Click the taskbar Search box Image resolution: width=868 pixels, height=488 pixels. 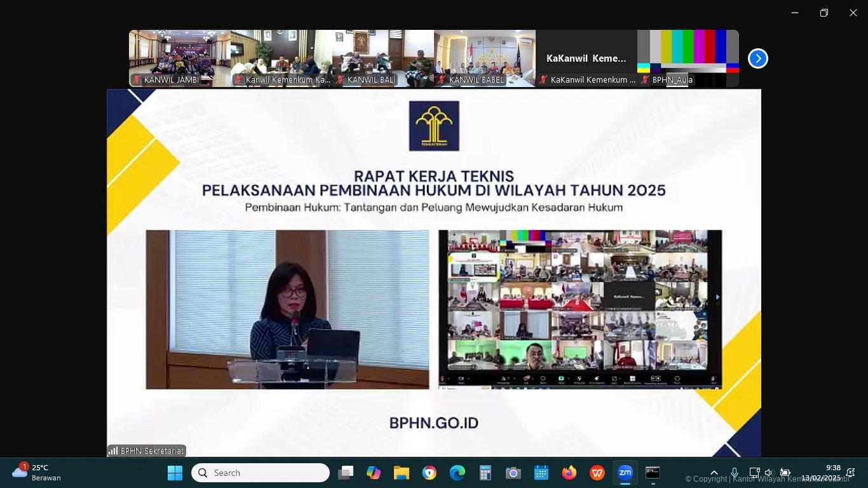pyautogui.click(x=261, y=473)
